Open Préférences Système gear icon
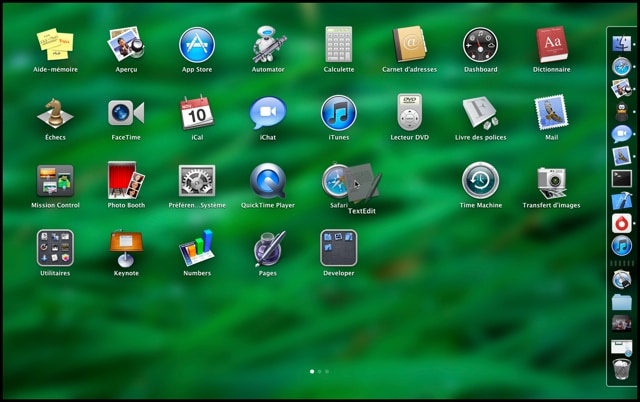Viewport: 640px width, 402px height. tap(197, 181)
